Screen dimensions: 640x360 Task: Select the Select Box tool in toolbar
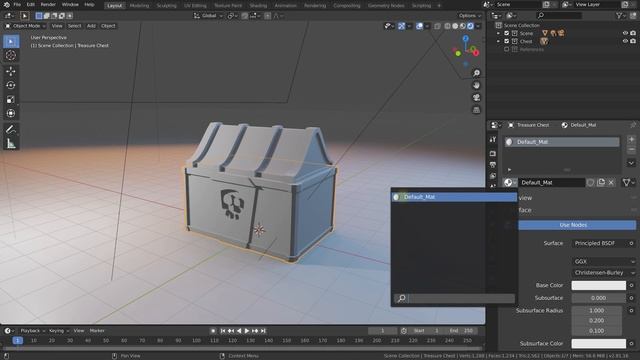click(11, 42)
